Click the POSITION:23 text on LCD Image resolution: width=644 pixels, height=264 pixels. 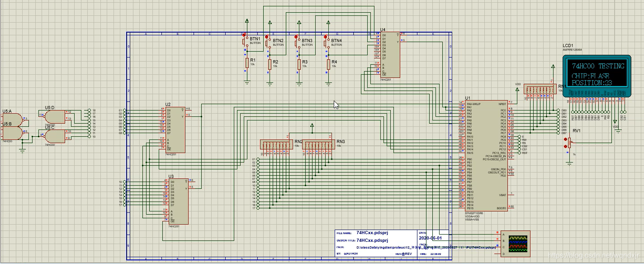coord(592,83)
